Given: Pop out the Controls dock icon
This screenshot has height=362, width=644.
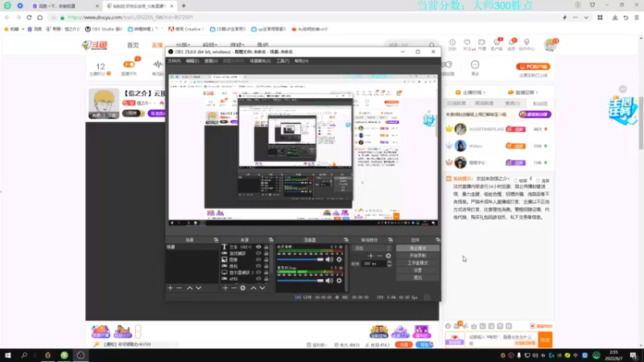Looking at the screenshot, I should click(438, 240).
